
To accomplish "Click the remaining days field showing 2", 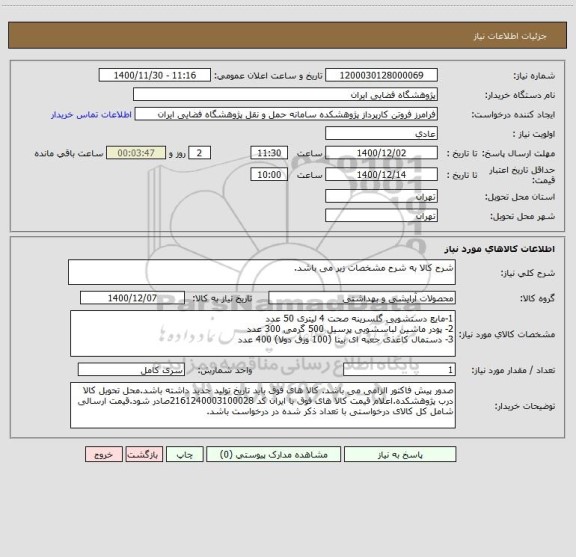I will (x=199, y=153).
